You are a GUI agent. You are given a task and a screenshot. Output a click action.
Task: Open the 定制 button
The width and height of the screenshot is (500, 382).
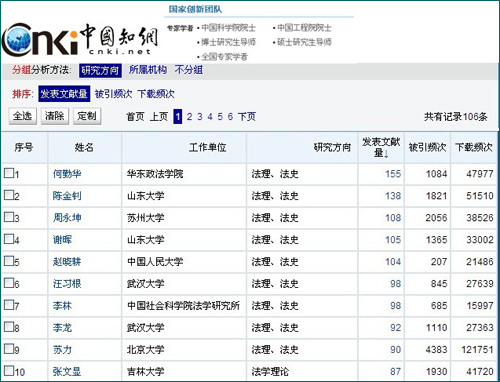[87, 116]
